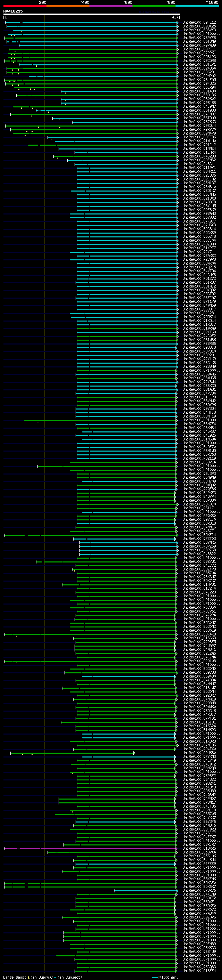Select hit UniRef100_Q6ER94
The height and width of the screenshot is (980, 222).
199,88
